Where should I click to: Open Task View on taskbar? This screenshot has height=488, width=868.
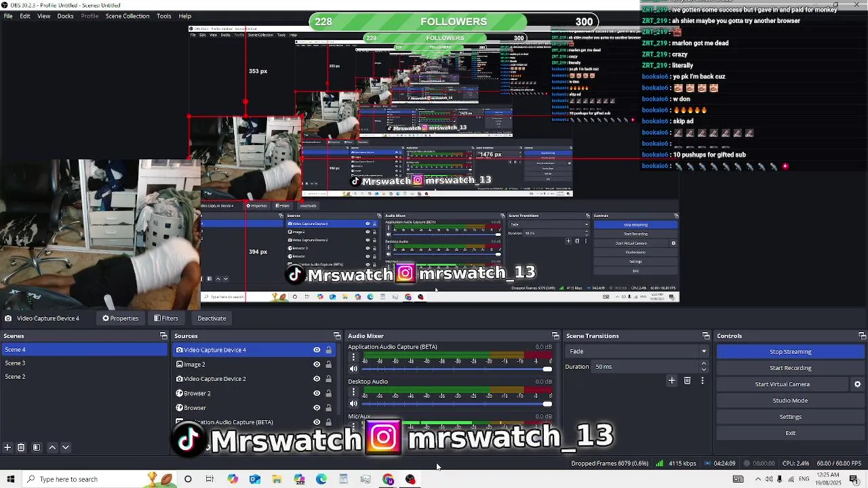(x=210, y=479)
